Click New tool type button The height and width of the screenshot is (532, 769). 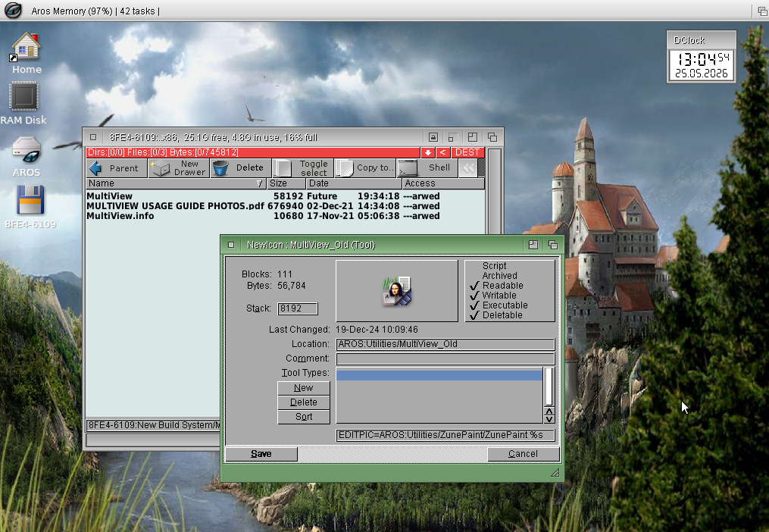304,388
